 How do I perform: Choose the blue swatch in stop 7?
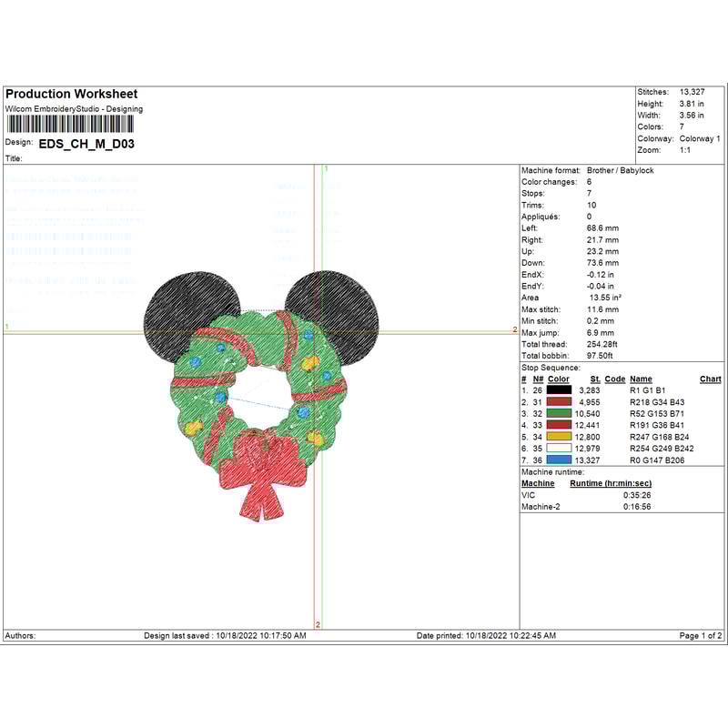(x=559, y=460)
